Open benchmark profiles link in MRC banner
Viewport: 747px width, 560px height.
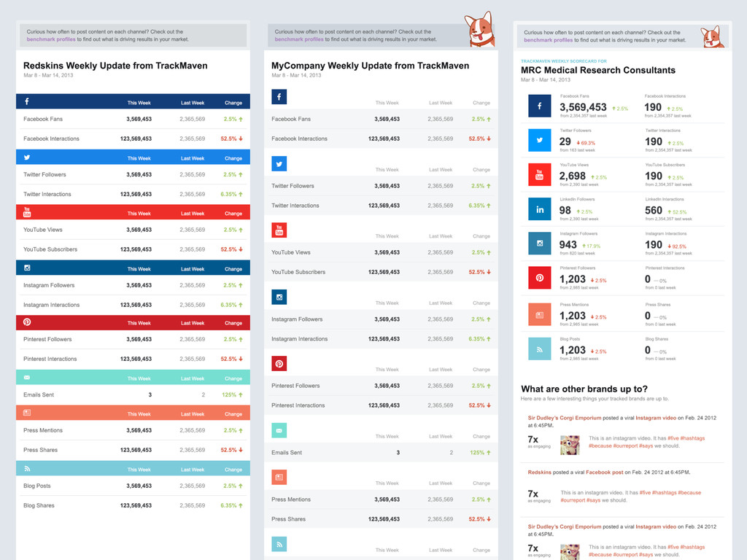pos(549,40)
